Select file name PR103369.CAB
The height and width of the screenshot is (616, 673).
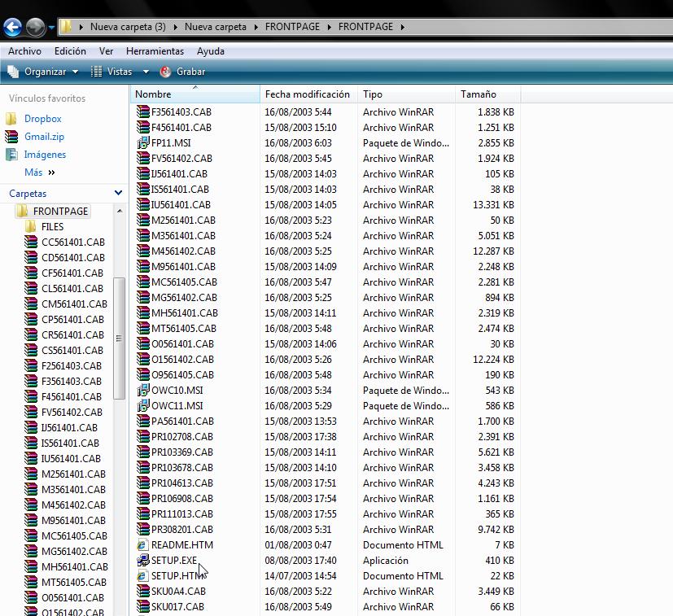[x=182, y=452]
